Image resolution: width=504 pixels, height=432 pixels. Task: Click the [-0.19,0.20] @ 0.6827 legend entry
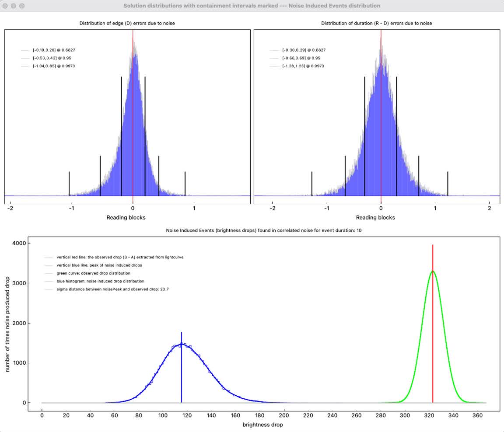pos(51,50)
